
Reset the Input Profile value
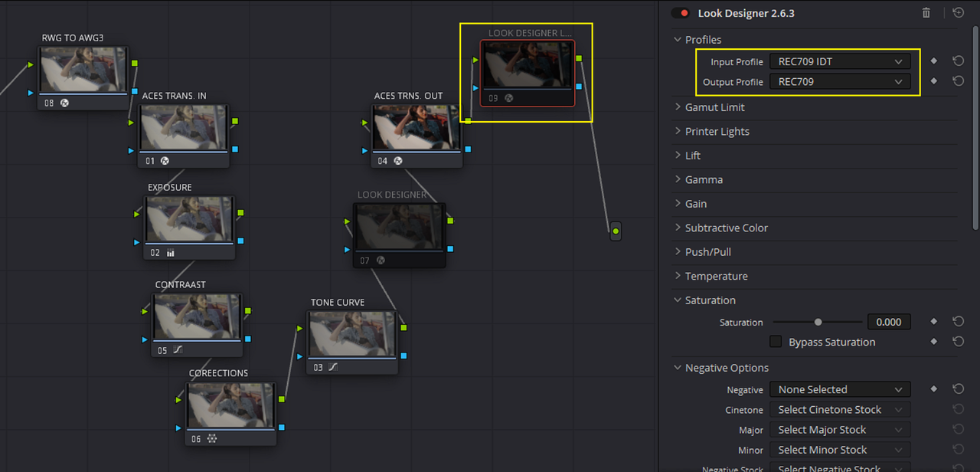coord(958,61)
